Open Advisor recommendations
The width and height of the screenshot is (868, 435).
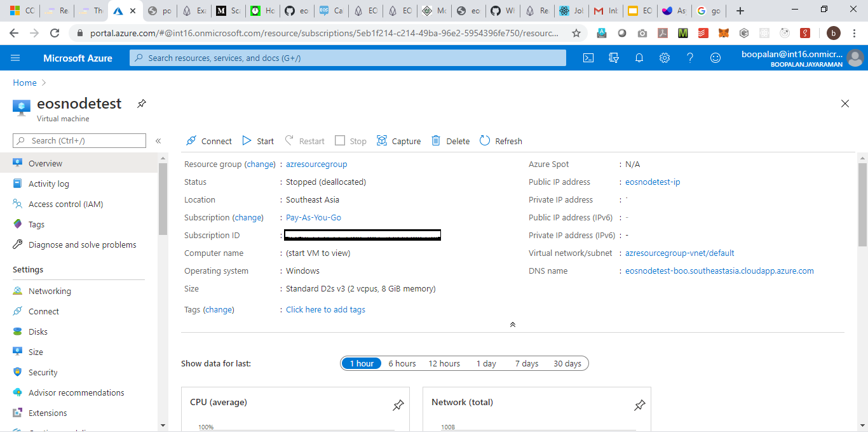point(79,392)
